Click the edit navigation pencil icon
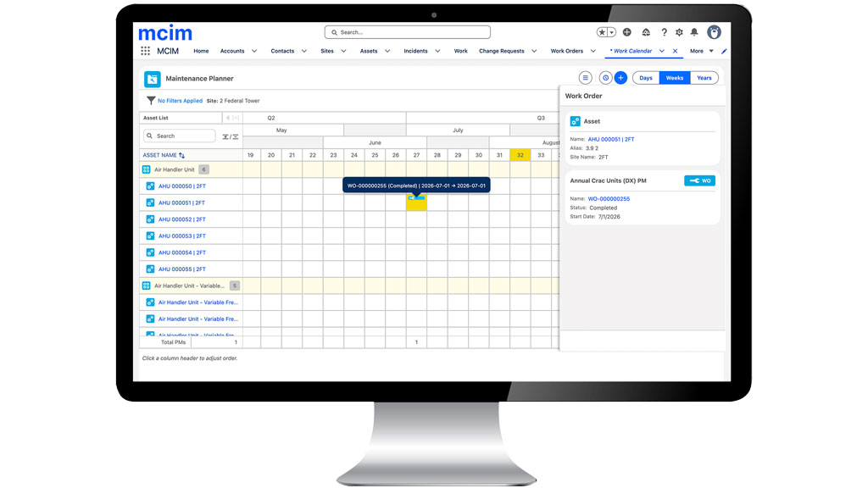Image resolution: width=868 pixels, height=488 pixels. 724,51
